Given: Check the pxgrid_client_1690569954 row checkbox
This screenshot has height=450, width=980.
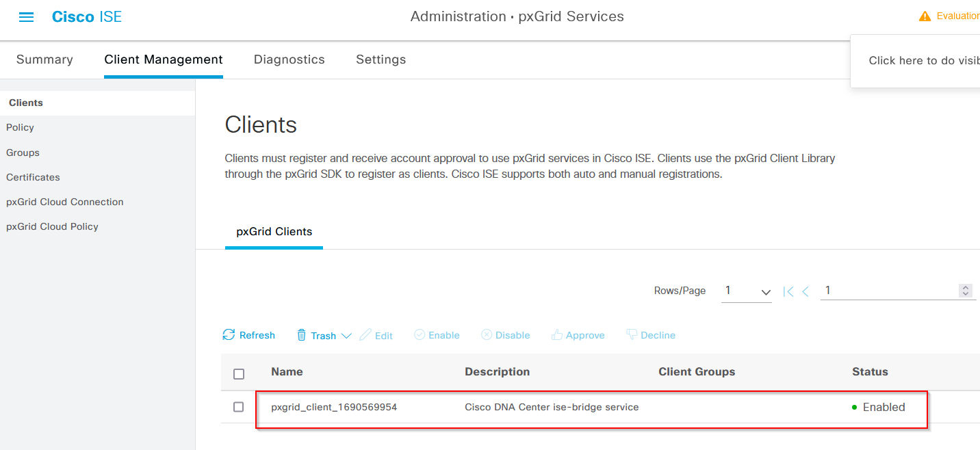Looking at the screenshot, I should pos(239,407).
